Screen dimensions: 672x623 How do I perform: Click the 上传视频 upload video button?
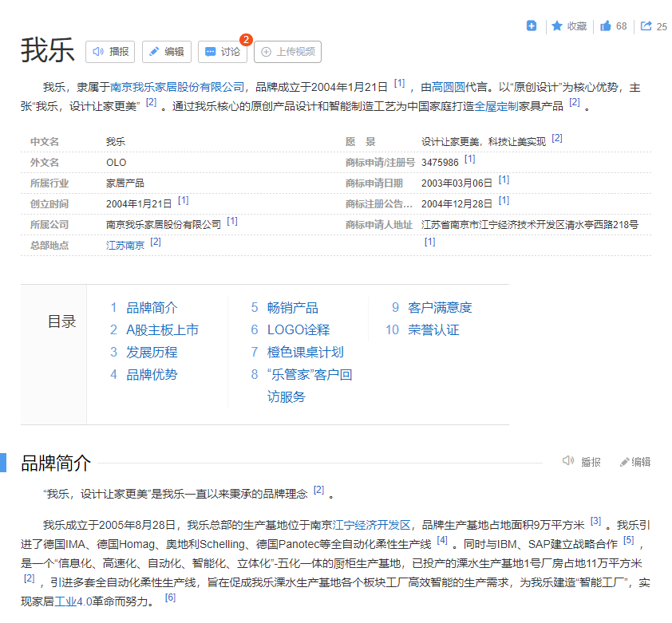tap(287, 52)
